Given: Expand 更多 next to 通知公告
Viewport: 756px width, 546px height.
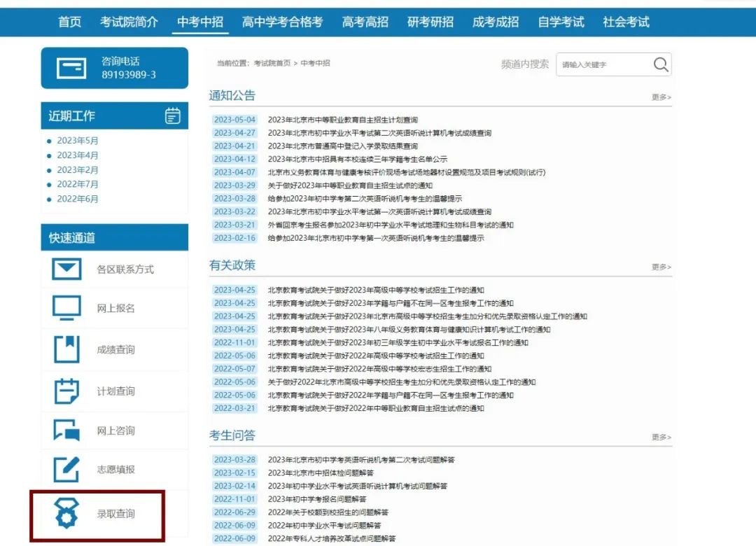Looking at the screenshot, I should point(661,97).
